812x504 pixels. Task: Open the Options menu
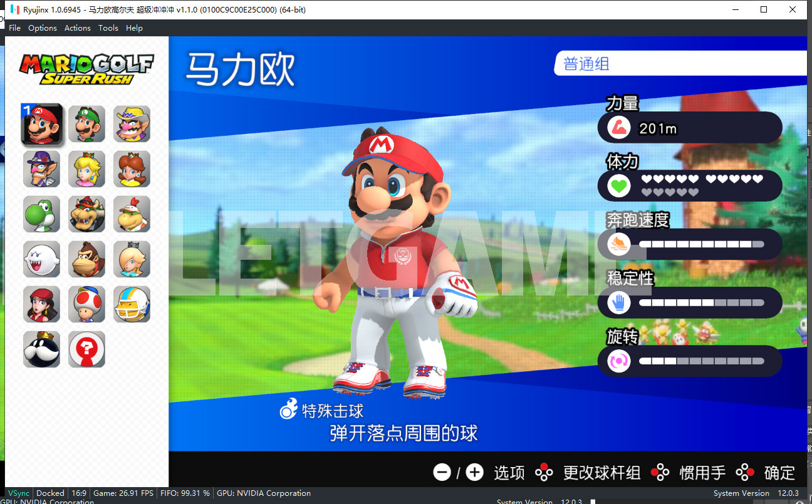[43, 28]
